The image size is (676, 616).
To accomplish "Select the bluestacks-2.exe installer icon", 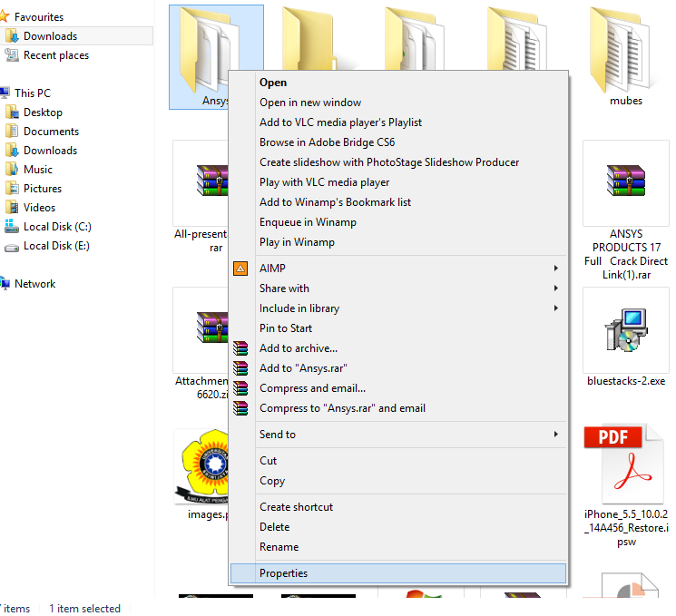I will pyautogui.click(x=625, y=329).
